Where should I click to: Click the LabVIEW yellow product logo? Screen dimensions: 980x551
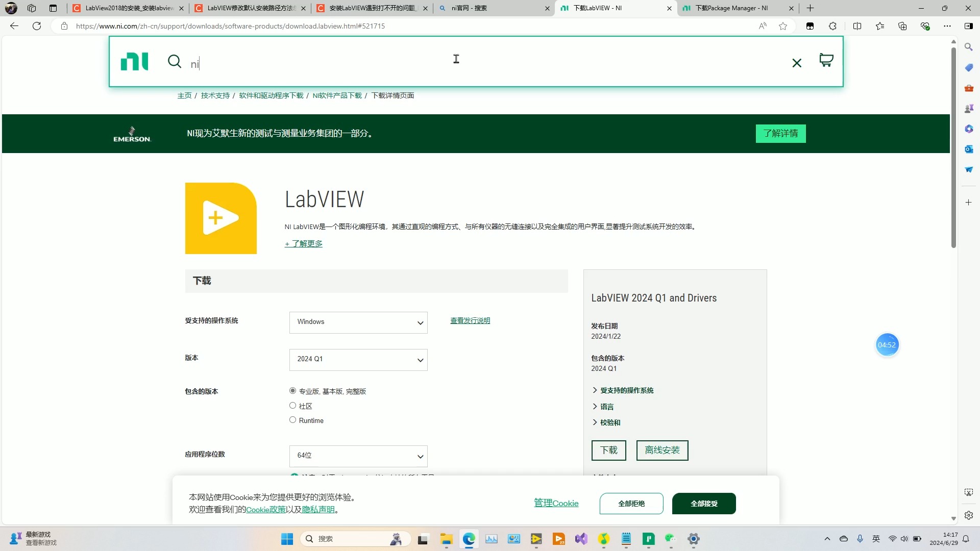point(221,218)
